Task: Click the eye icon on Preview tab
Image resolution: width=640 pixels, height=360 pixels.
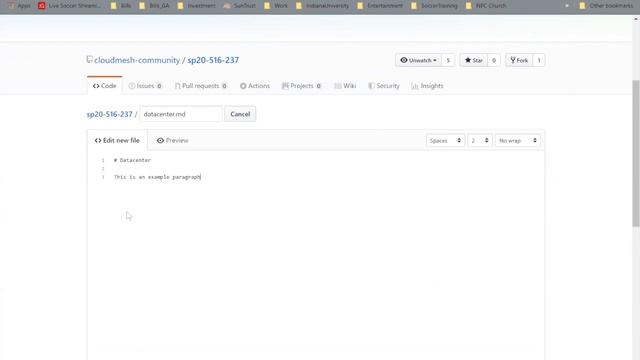Action: click(x=160, y=140)
